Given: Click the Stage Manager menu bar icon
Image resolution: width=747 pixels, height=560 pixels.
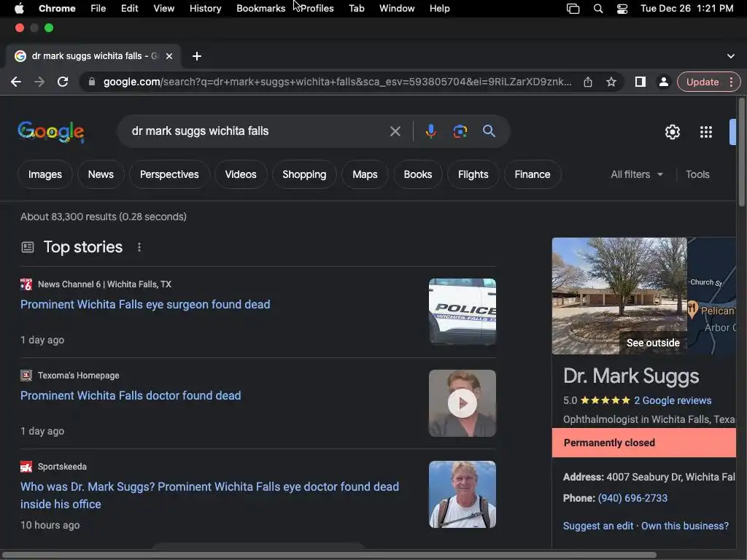Looking at the screenshot, I should 573,9.
